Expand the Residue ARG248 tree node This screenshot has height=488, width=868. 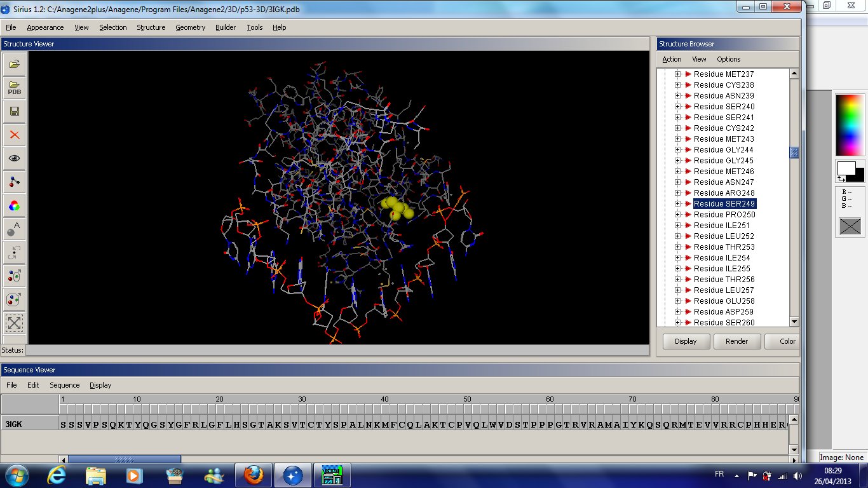coord(677,193)
